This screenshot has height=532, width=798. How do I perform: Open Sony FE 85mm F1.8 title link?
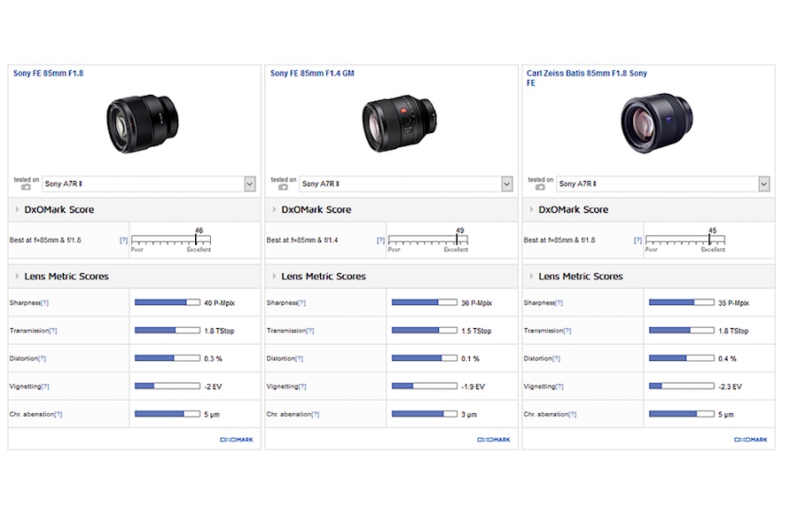point(48,74)
